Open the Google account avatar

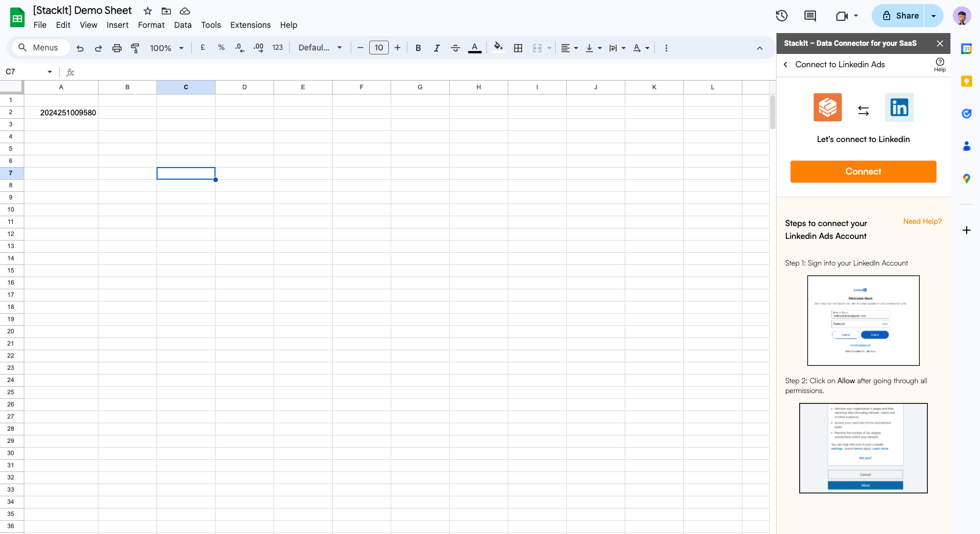pos(962,16)
